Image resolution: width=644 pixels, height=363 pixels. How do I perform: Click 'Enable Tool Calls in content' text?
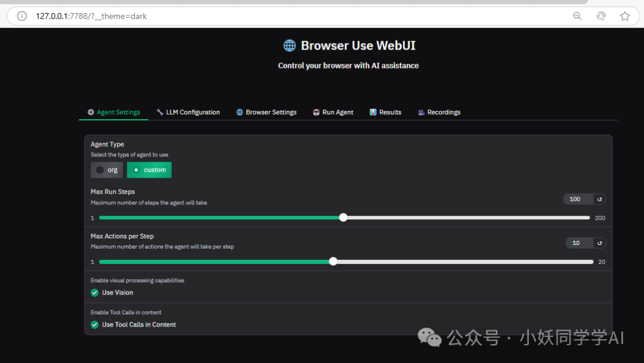click(x=126, y=312)
